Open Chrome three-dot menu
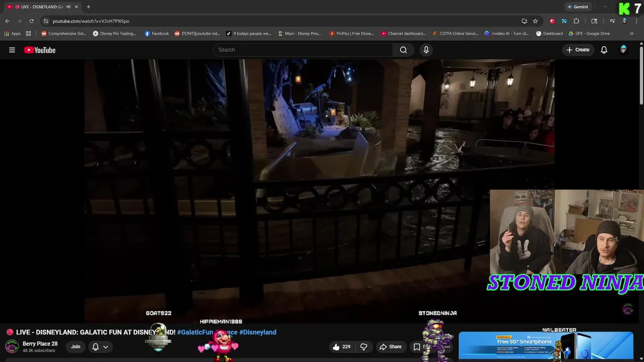Viewport: 644px width, 362px height. 636,21
